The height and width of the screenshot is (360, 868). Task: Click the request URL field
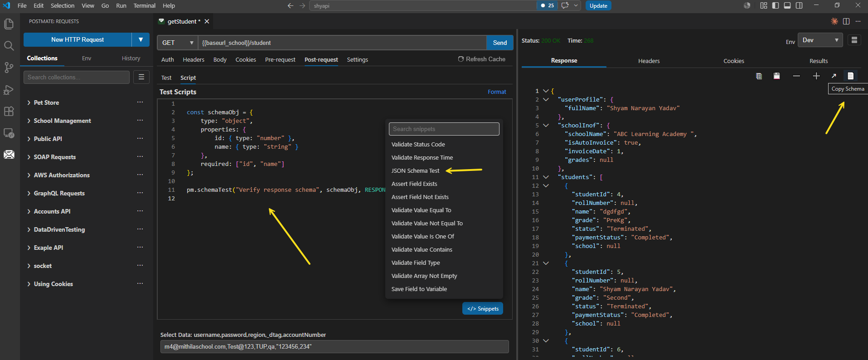[x=342, y=43]
